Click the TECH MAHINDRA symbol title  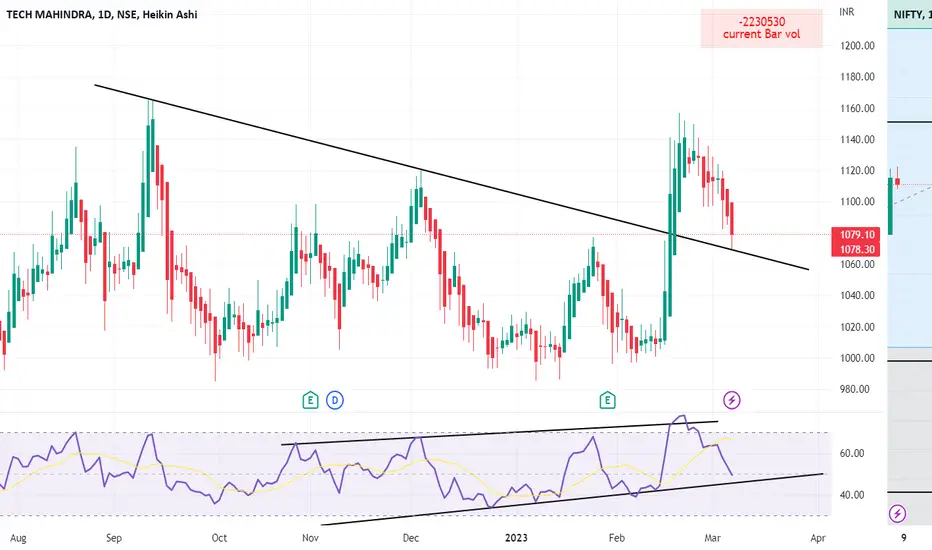coord(102,14)
